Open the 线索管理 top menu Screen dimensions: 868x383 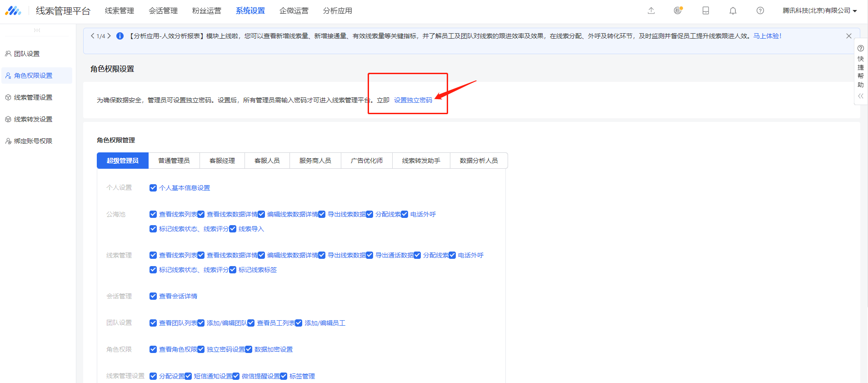click(120, 10)
